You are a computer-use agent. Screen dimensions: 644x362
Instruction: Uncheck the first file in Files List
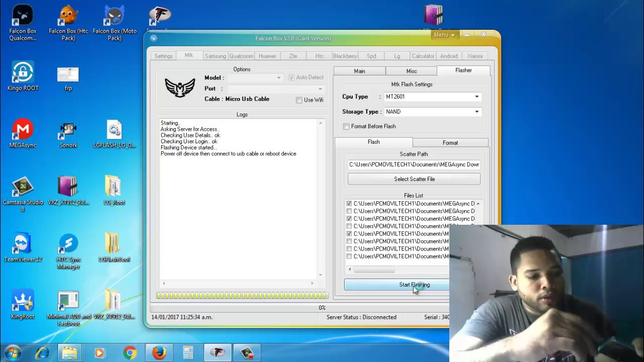(x=349, y=204)
